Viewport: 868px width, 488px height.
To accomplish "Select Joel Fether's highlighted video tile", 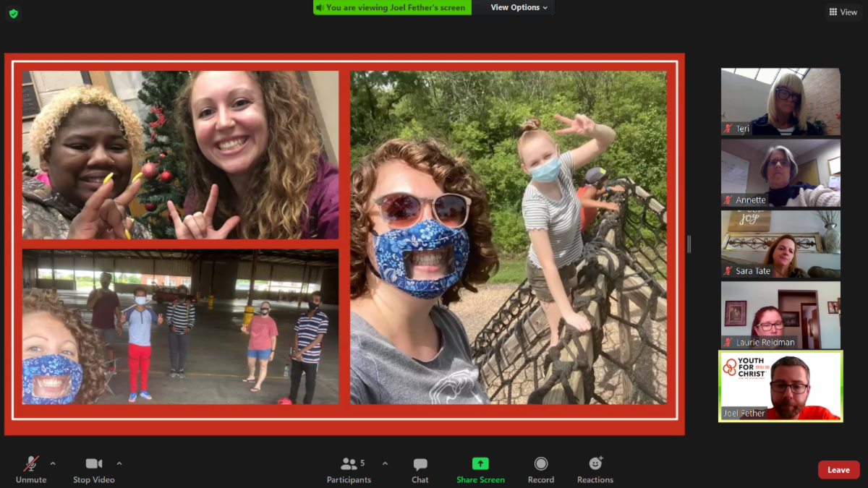I will coord(780,386).
